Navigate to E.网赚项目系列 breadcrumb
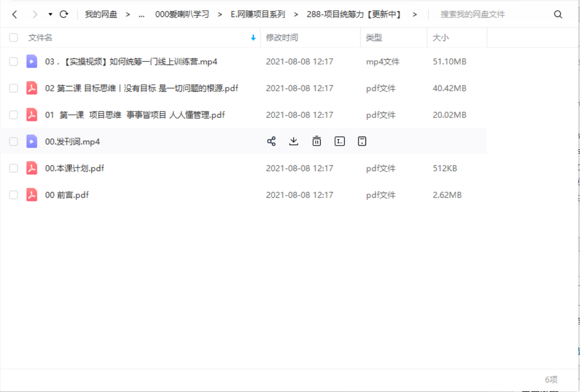The width and height of the screenshot is (580, 392). (x=258, y=14)
